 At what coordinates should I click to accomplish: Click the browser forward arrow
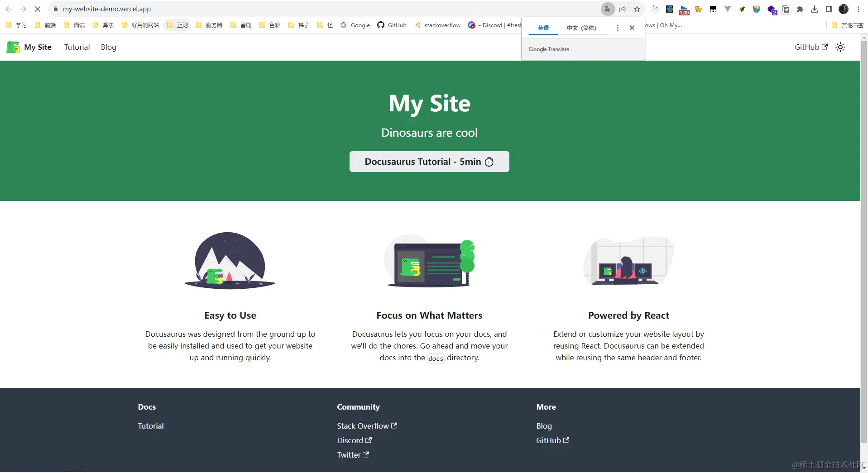coord(23,9)
